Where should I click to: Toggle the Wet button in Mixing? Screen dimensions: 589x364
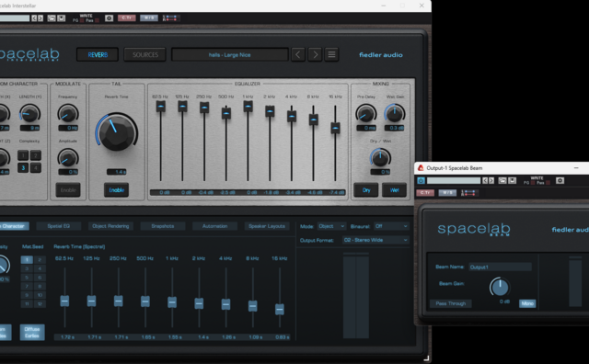395,190
